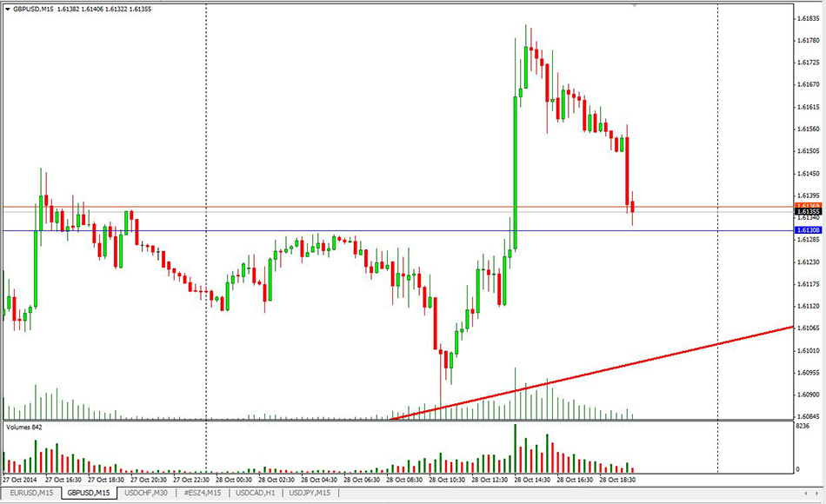Go to the USDJPY,M15 chart tab
Screen dimensions: 826x504
point(308,493)
